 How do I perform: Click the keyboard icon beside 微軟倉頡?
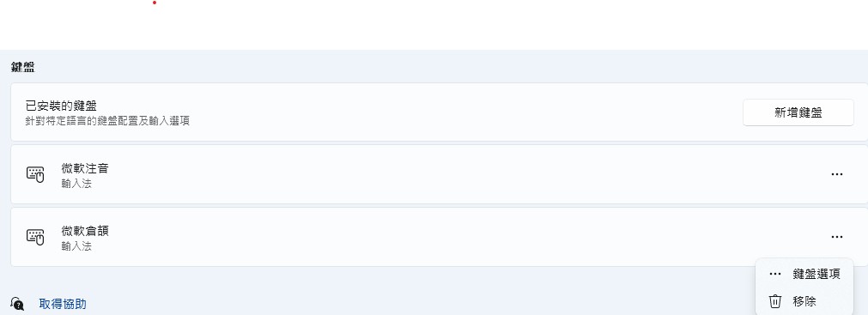(x=35, y=237)
